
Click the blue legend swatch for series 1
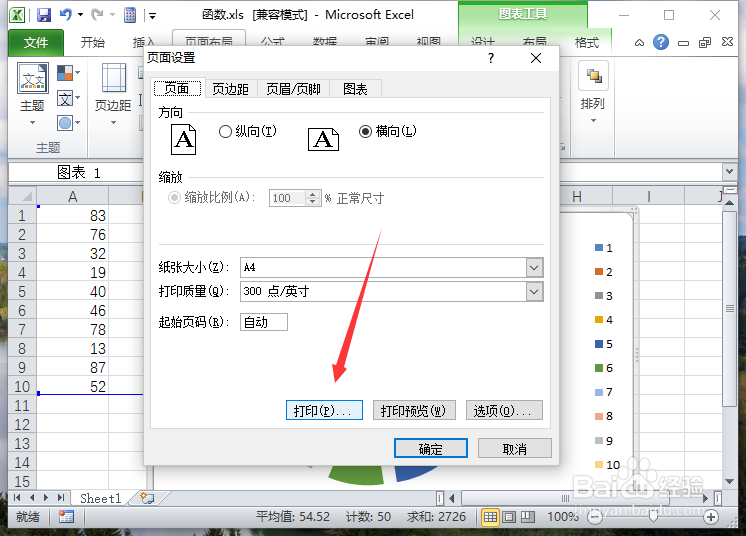(599, 247)
